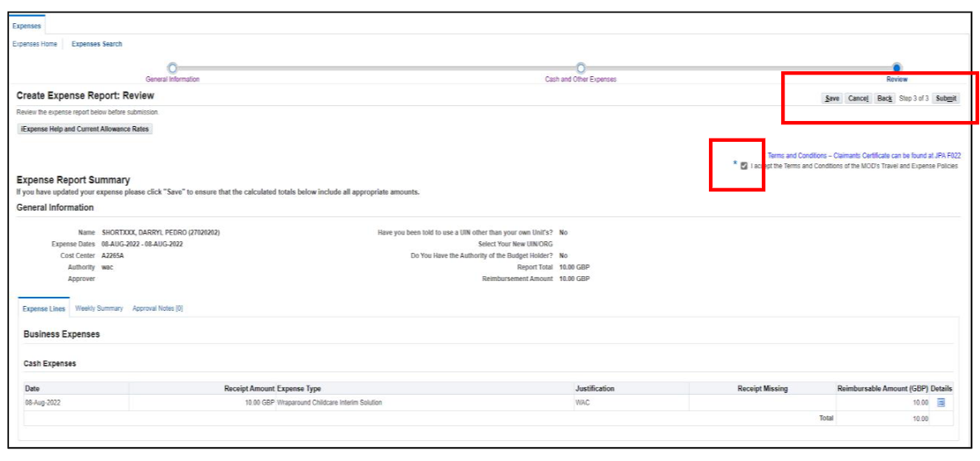Open Terms and Conditions Claimants Certificate link
The height and width of the screenshot is (461, 980).
pos(864,156)
